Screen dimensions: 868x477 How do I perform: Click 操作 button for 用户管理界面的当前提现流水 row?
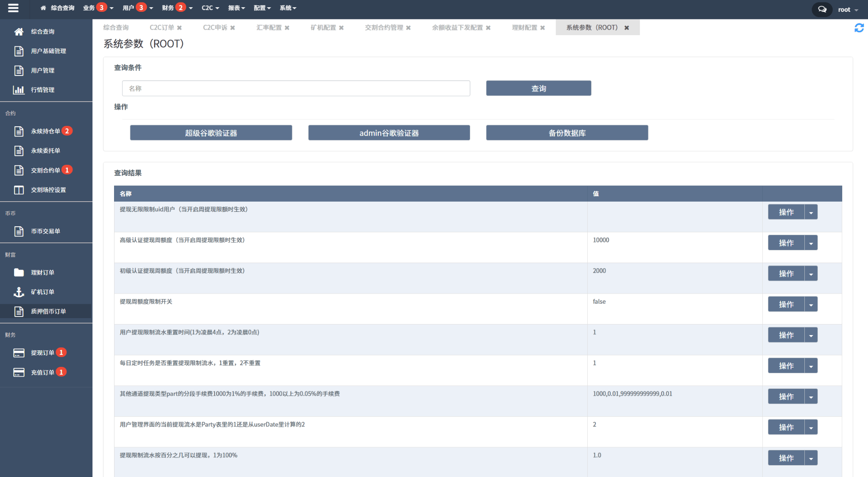[786, 427]
